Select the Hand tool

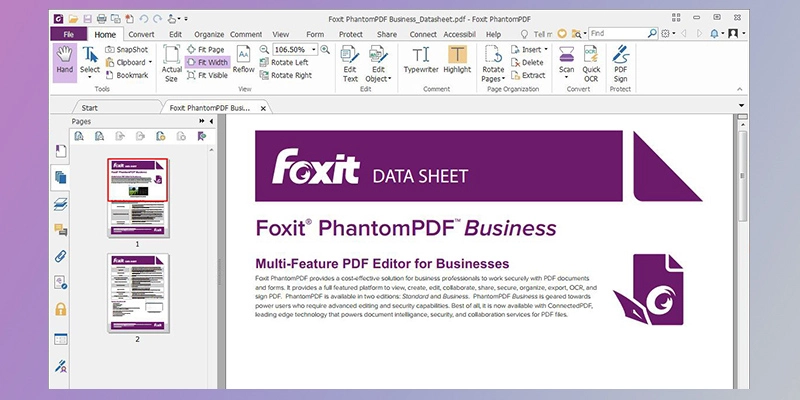point(65,63)
